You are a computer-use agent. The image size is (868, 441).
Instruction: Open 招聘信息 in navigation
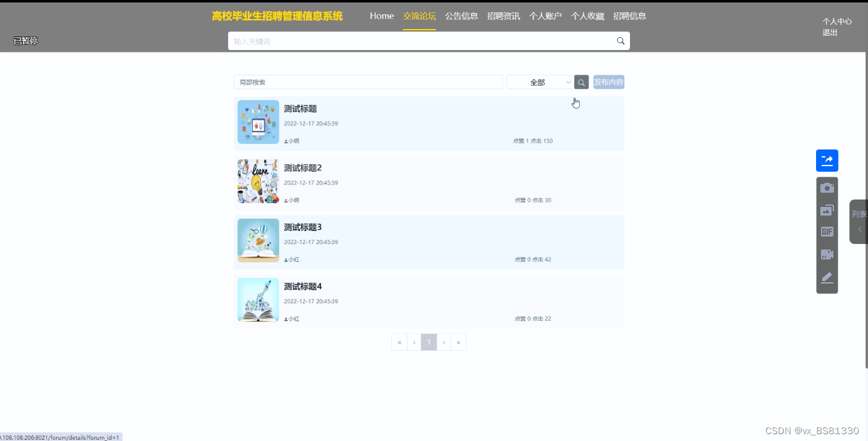pos(629,16)
